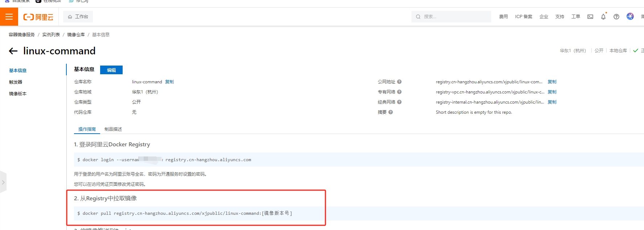The height and width of the screenshot is (230, 644).
Task: Select 触发器 in the left sidebar
Action: tap(16, 82)
